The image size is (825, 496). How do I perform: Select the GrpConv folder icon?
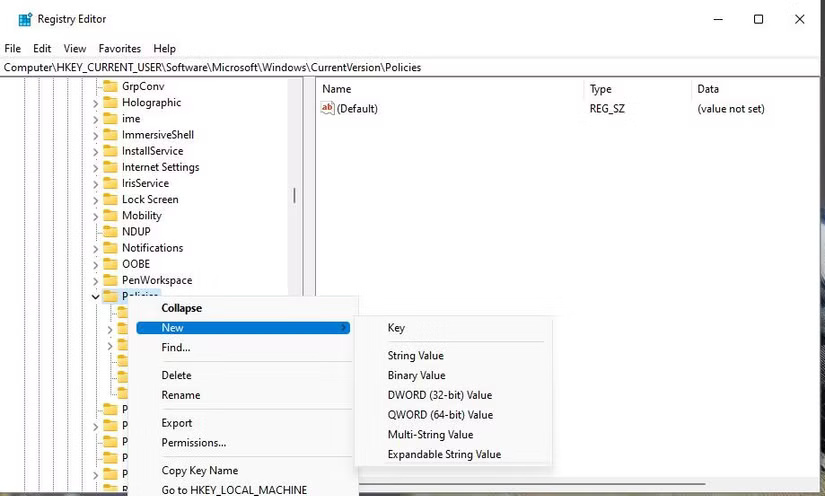(x=110, y=86)
